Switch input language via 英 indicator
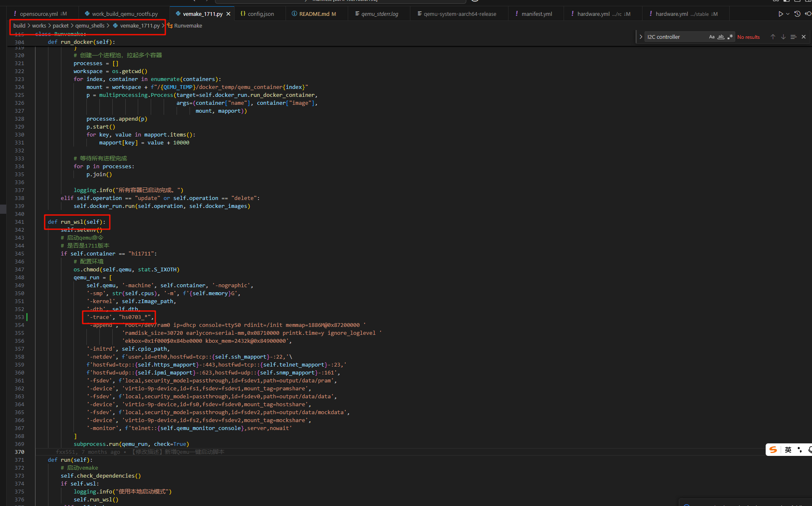 pos(788,449)
